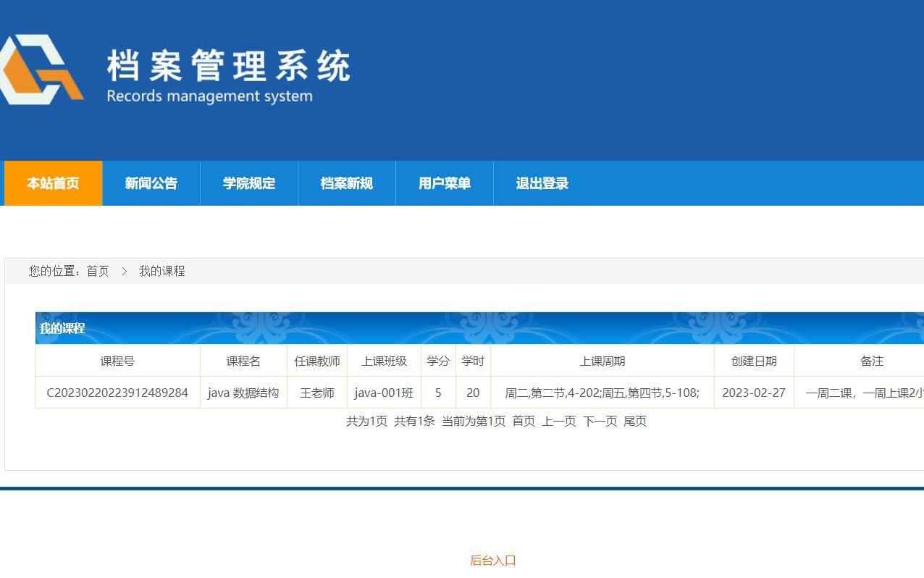
Task: Select 我的课程 in the breadcrumb
Action: click(x=162, y=271)
